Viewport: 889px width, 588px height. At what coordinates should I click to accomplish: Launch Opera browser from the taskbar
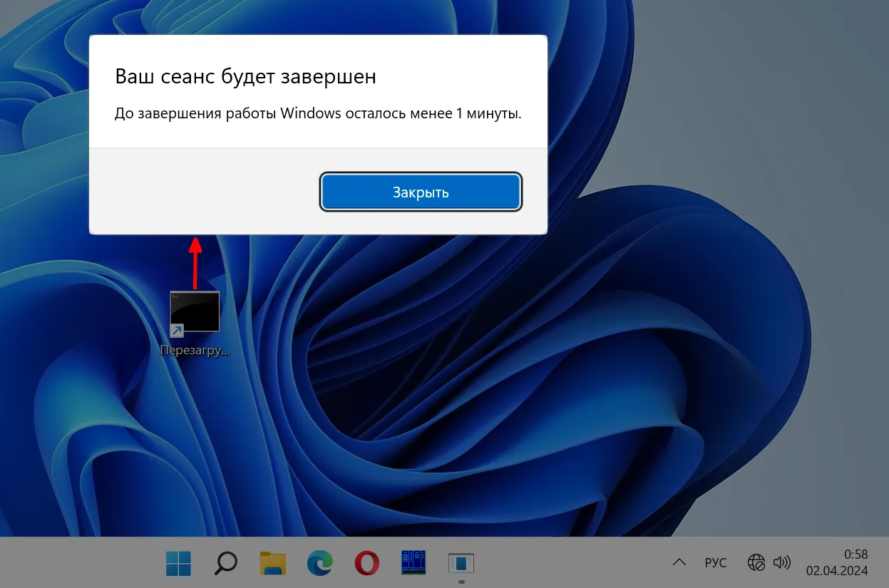[x=366, y=563]
